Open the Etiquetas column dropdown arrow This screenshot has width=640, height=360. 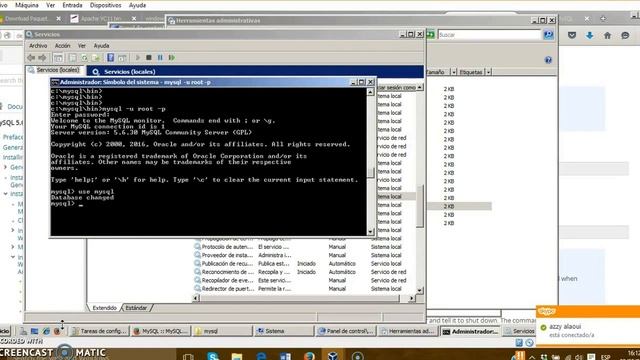488,72
